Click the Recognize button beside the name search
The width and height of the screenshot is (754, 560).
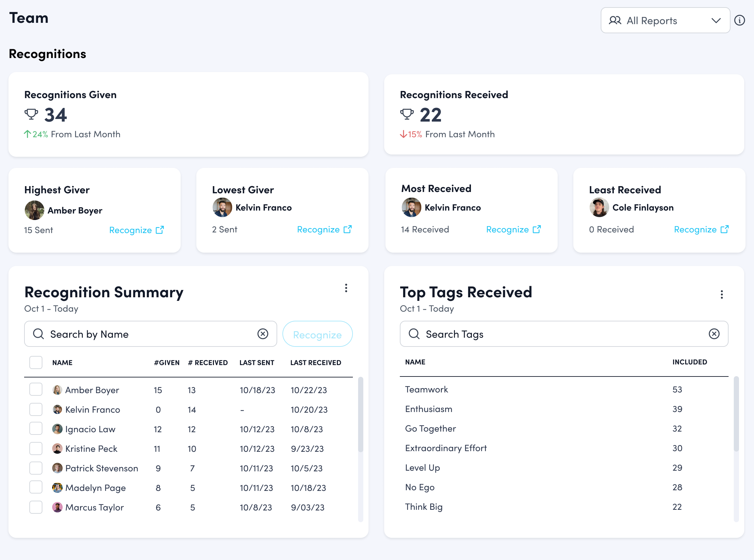click(x=317, y=334)
